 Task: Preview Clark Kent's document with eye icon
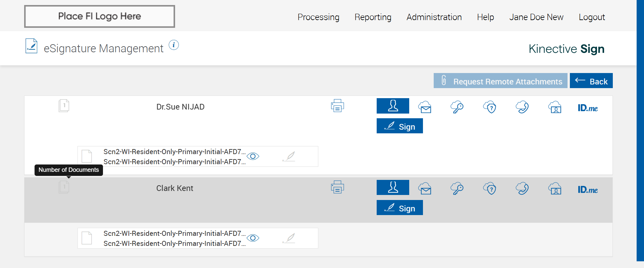[x=253, y=238]
